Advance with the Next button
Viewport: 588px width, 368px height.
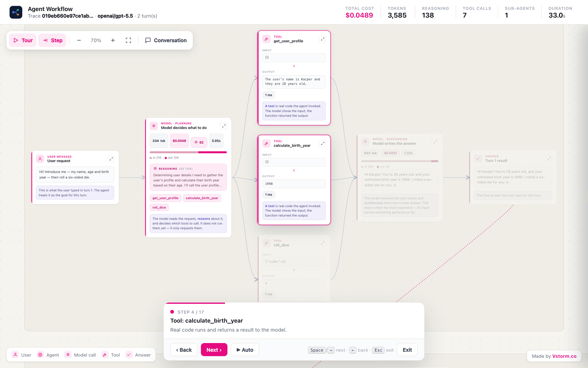214,350
